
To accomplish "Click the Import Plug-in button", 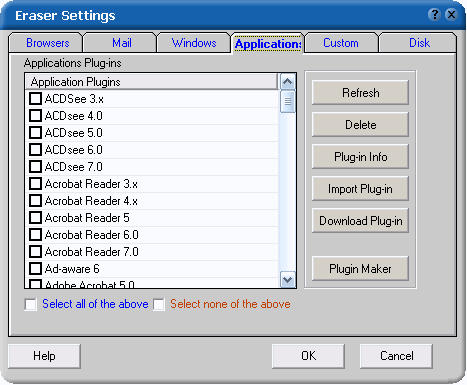I will (x=360, y=189).
